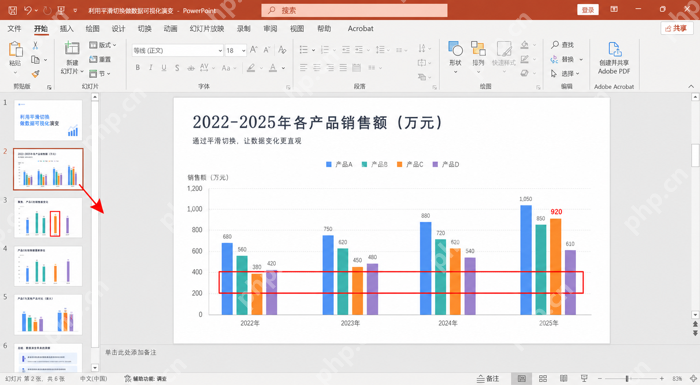Open the font size 18 dropdown

(x=243, y=50)
